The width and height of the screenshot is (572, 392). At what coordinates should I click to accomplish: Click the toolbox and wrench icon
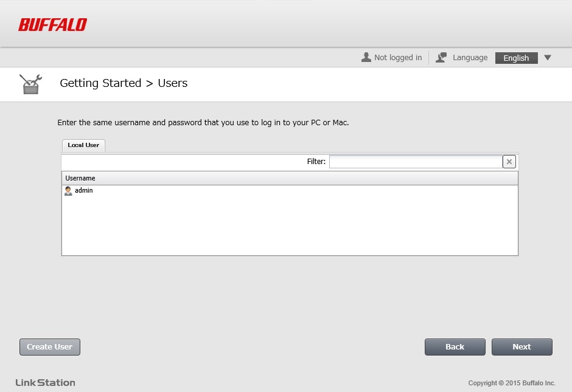pos(30,84)
